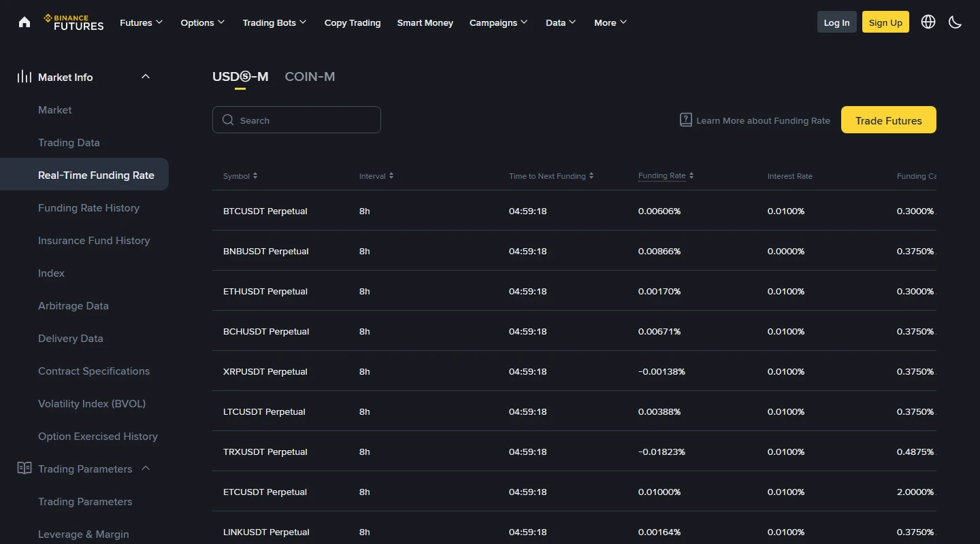Click BCHUSDT Perpetual symbol

click(x=266, y=331)
